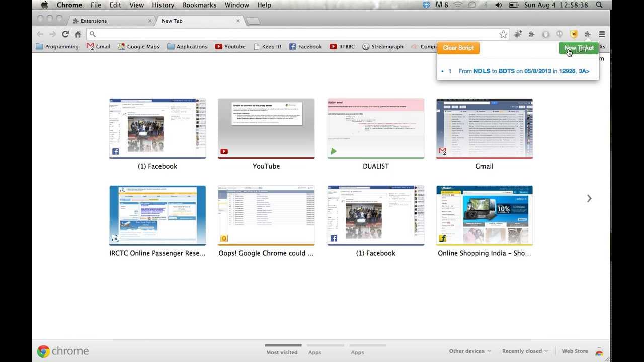Image resolution: width=644 pixels, height=362 pixels.
Task: Open the DUALIST thumbnail
Action: coord(376,129)
